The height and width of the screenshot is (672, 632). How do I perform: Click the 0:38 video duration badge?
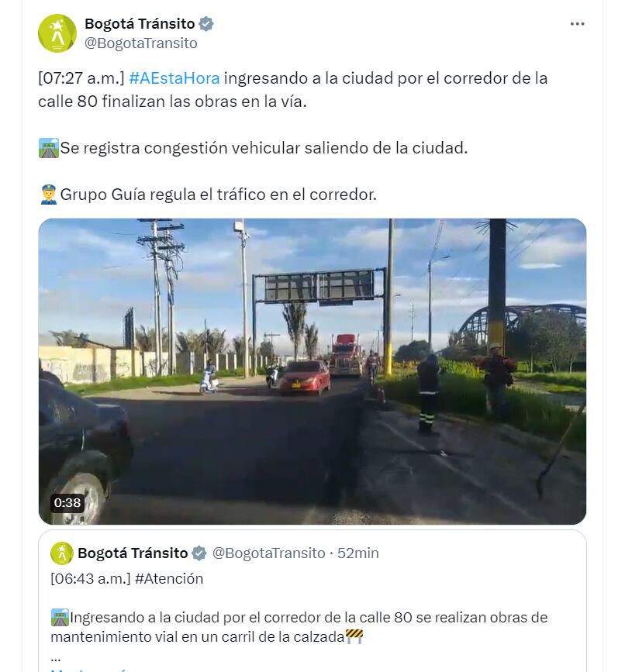(x=67, y=502)
